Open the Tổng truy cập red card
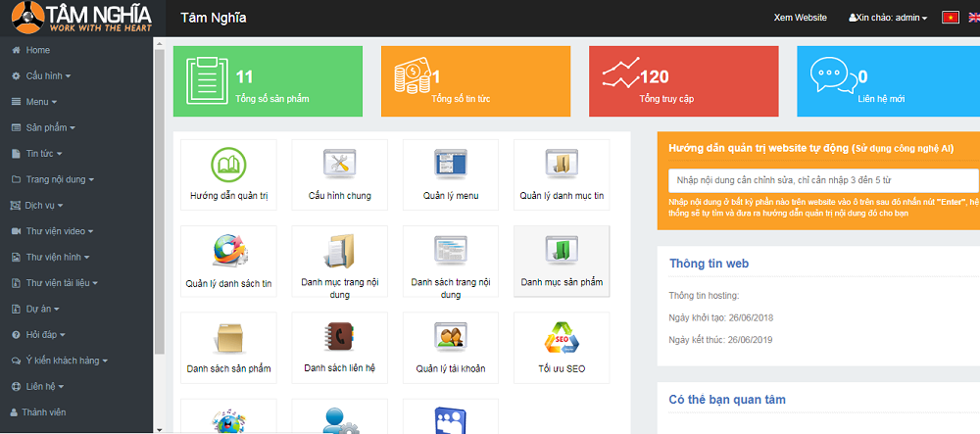 click(684, 81)
